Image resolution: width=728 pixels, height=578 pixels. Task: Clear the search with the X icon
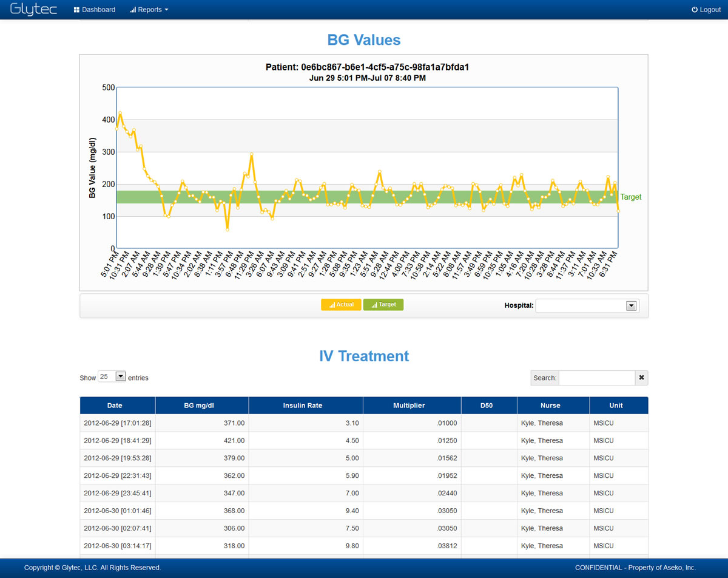(x=641, y=378)
